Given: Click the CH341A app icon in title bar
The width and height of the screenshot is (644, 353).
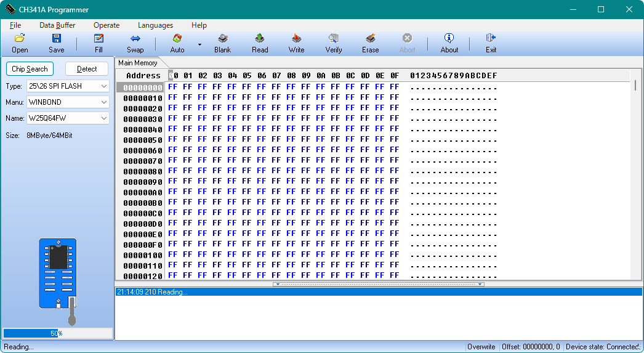Looking at the screenshot, I should 10,9.
